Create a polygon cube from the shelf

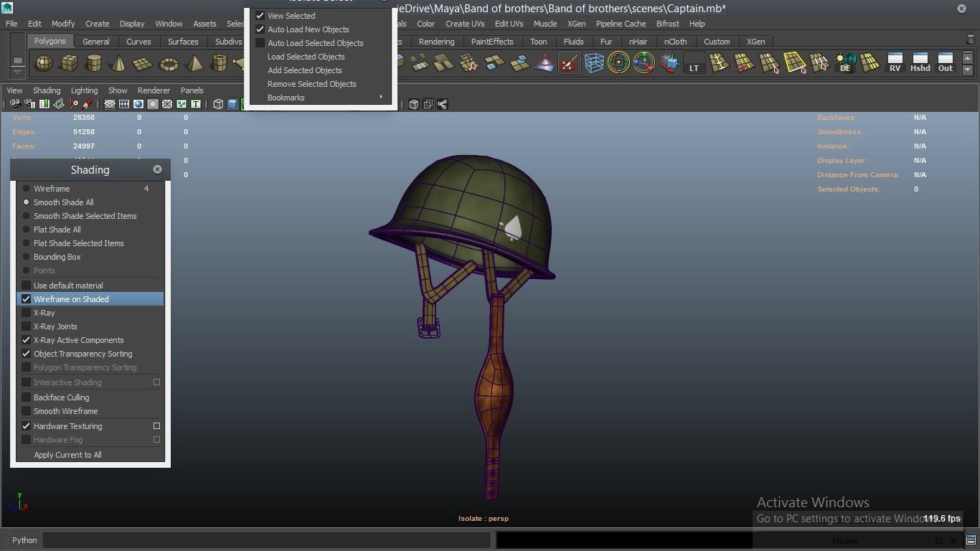click(69, 64)
